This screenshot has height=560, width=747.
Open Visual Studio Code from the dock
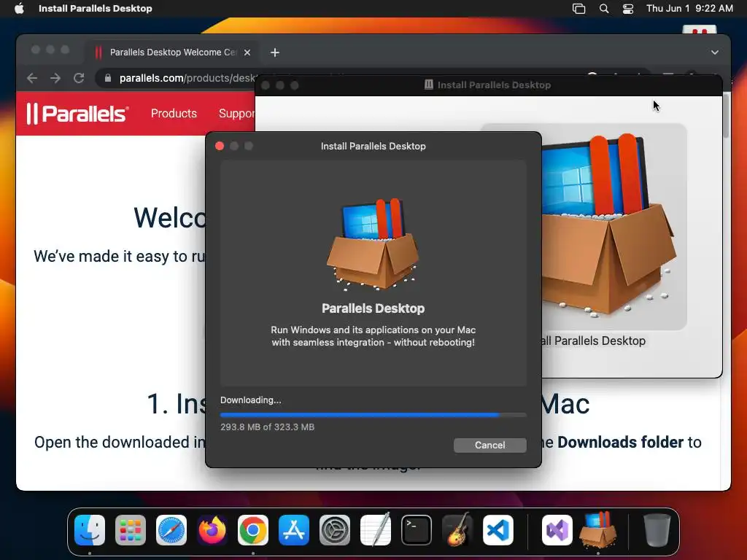498,530
